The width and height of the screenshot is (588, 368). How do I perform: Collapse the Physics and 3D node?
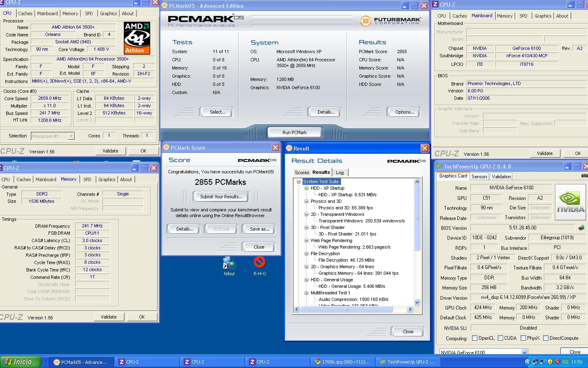[306, 201]
